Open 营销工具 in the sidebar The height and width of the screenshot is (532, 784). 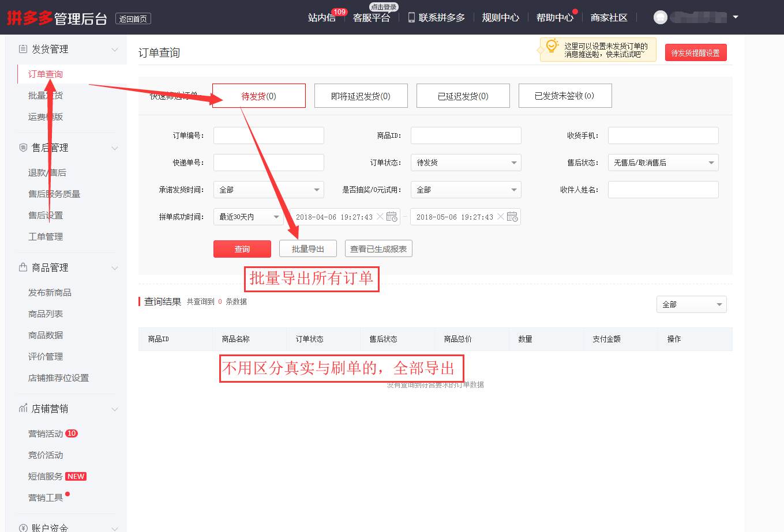[46, 498]
